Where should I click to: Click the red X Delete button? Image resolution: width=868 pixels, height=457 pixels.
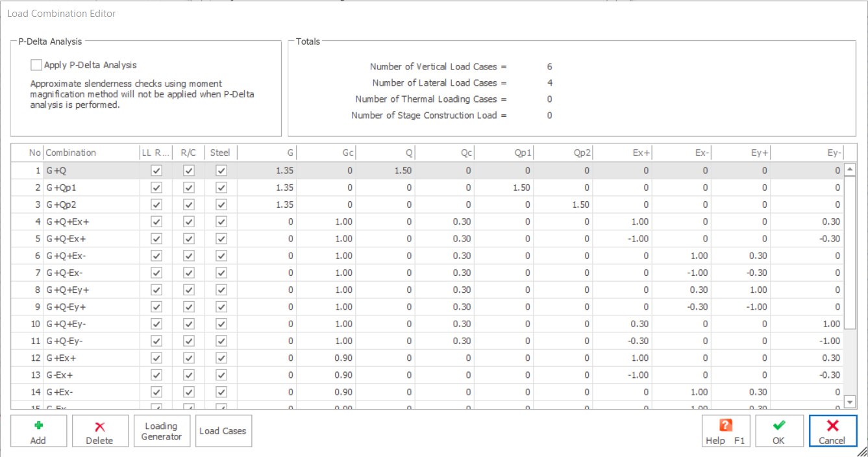[x=100, y=431]
